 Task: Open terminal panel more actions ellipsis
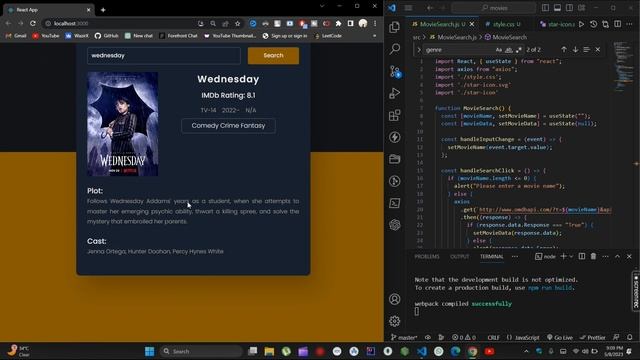pos(605,256)
